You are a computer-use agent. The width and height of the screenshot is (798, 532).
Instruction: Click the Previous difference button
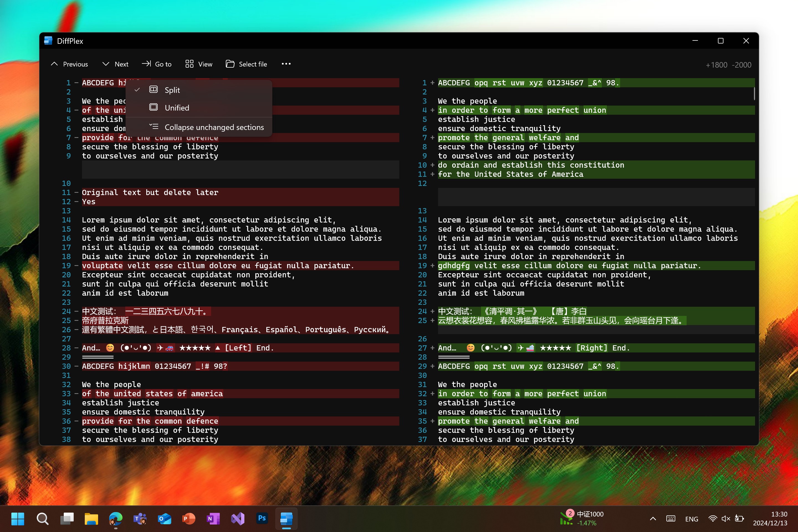click(x=69, y=64)
